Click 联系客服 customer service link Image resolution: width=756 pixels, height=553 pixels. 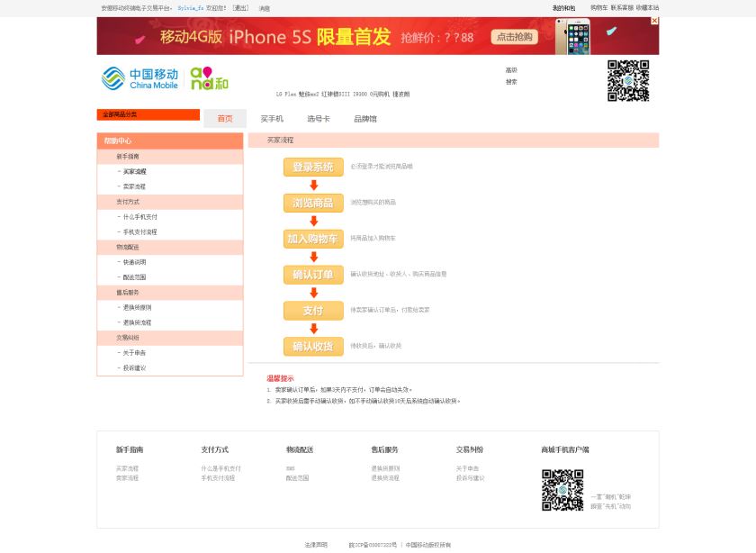[x=622, y=8]
